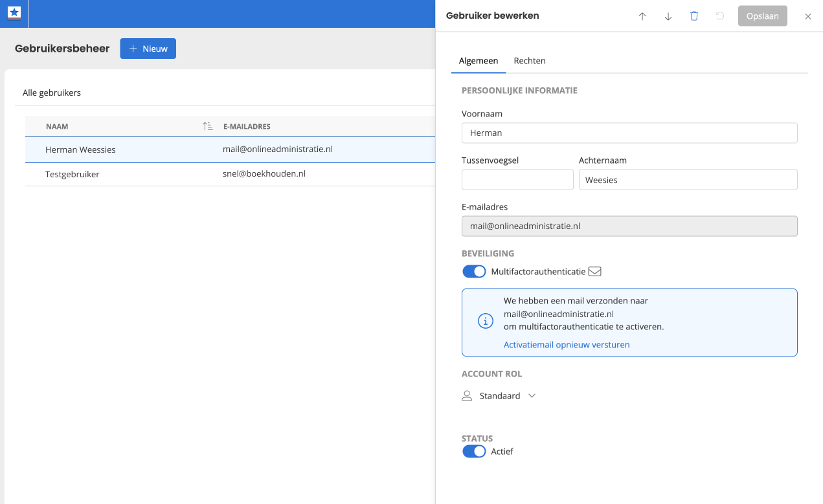823x504 pixels.
Task: Click the sort icon in Naam column
Action: (207, 126)
